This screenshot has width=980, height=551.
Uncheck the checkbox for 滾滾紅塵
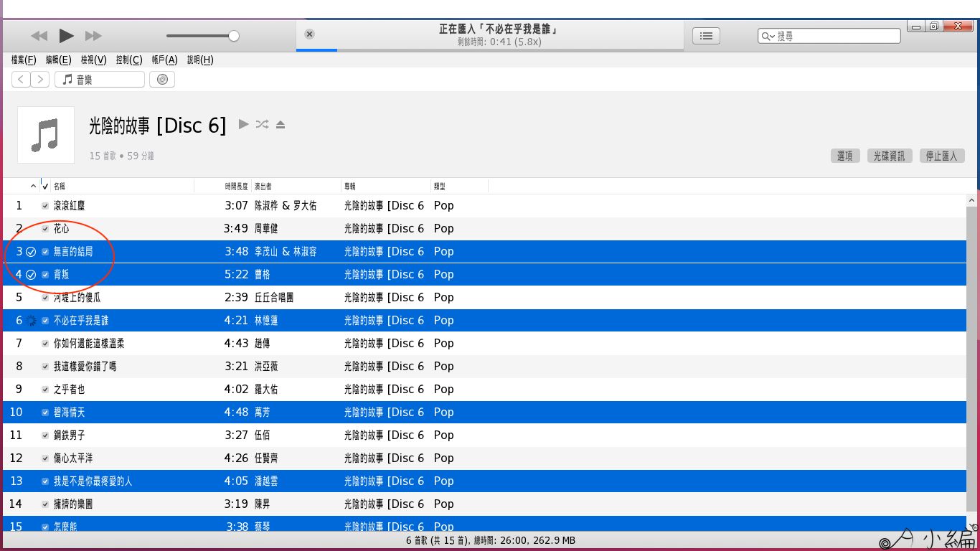(45, 206)
